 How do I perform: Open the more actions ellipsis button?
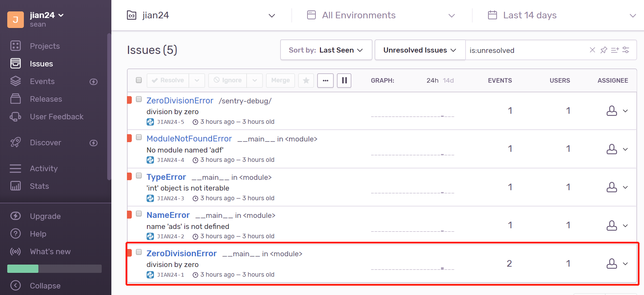[325, 81]
